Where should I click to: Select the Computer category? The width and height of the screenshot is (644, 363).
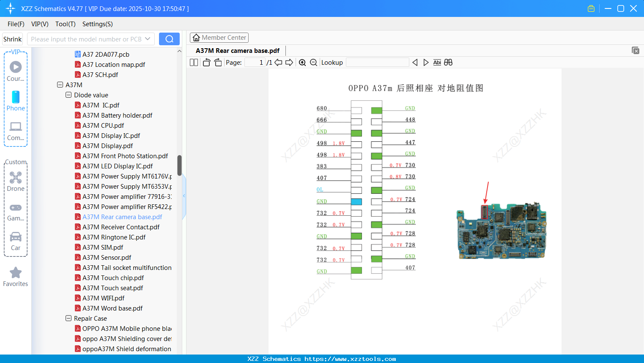(x=16, y=131)
